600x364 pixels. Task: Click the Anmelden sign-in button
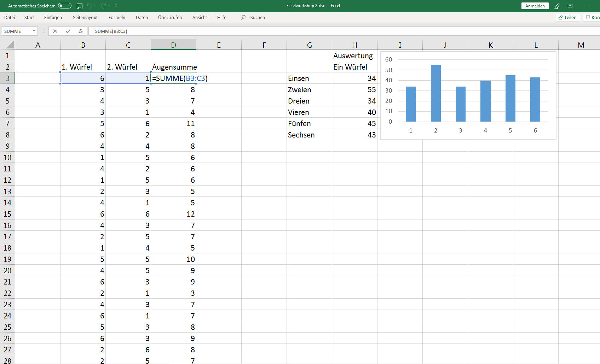(x=535, y=6)
